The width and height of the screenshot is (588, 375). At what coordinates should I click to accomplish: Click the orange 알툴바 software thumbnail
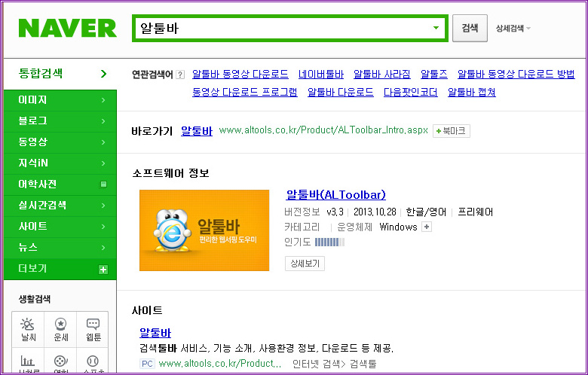click(204, 230)
